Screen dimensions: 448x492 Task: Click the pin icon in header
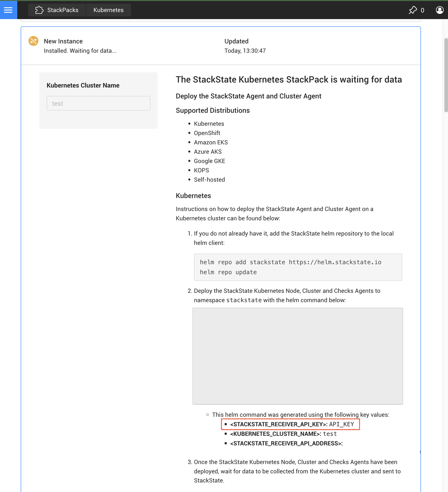coord(413,10)
